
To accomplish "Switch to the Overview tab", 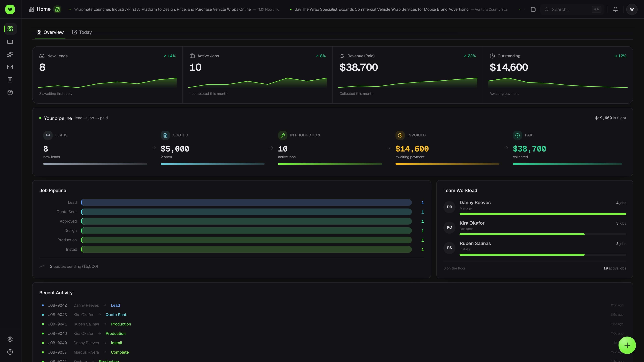I will (x=50, y=32).
